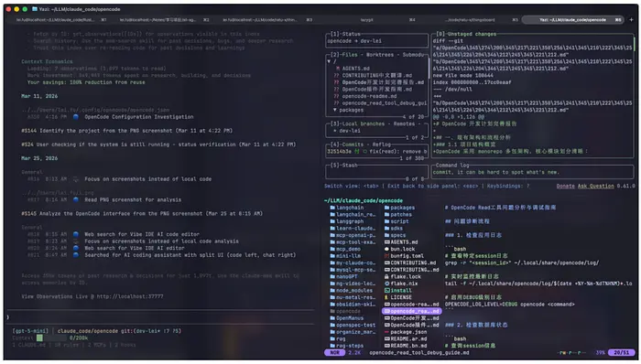Focus the lazygit Stash panel
Screen dimensions: 641x364
pos(376,172)
